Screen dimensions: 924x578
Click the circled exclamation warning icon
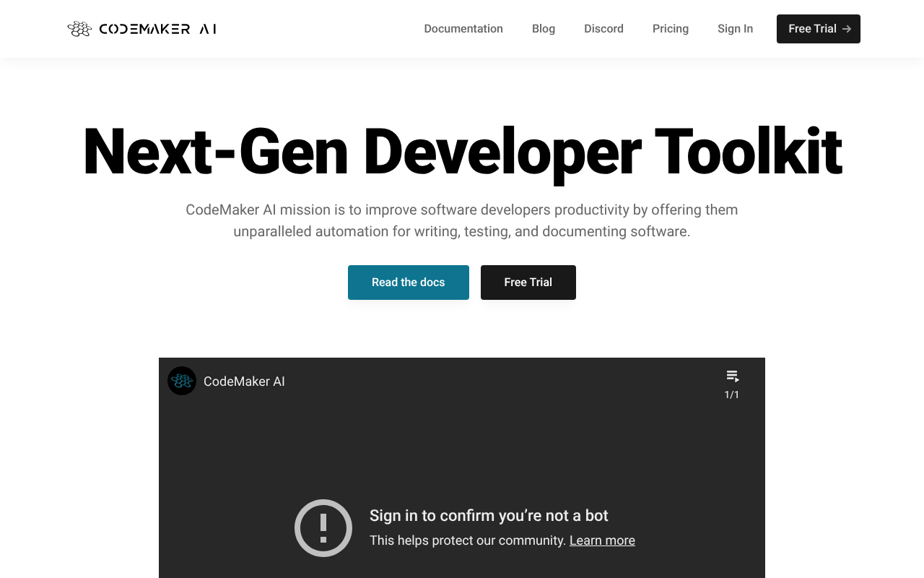coord(323,528)
